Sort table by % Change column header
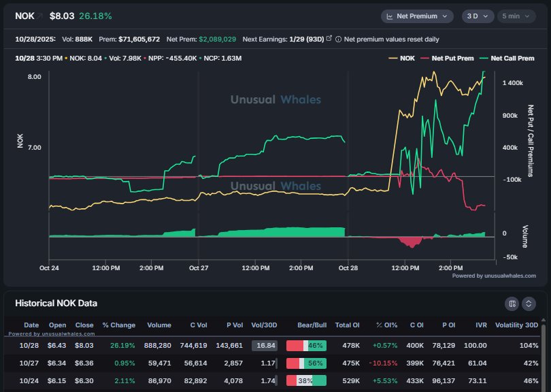The image size is (551, 392). (x=118, y=325)
